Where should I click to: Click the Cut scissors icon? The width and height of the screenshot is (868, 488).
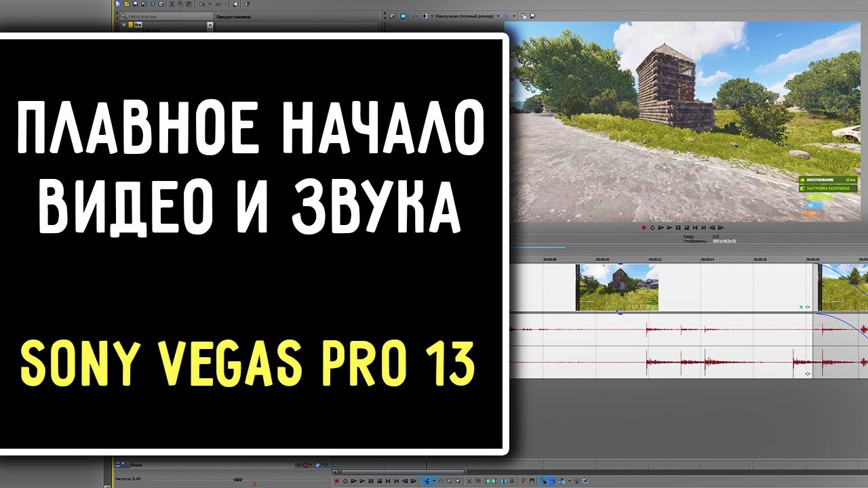pos(172,4)
